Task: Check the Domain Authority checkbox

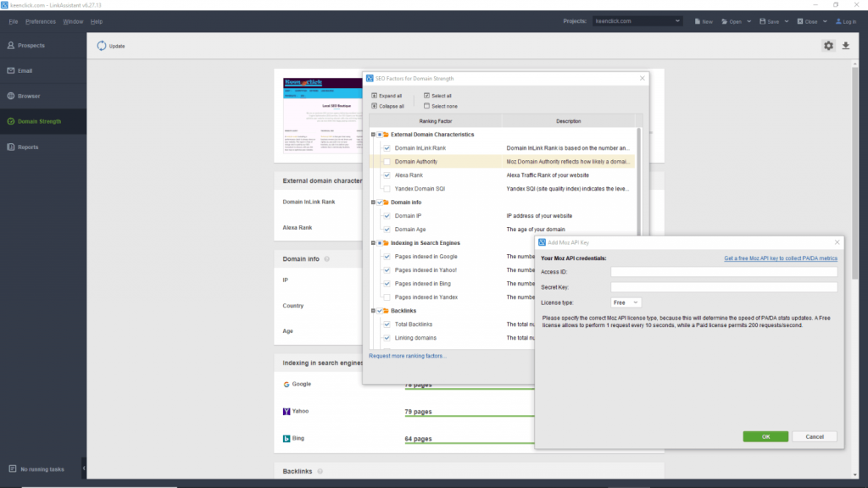Action: pos(387,162)
